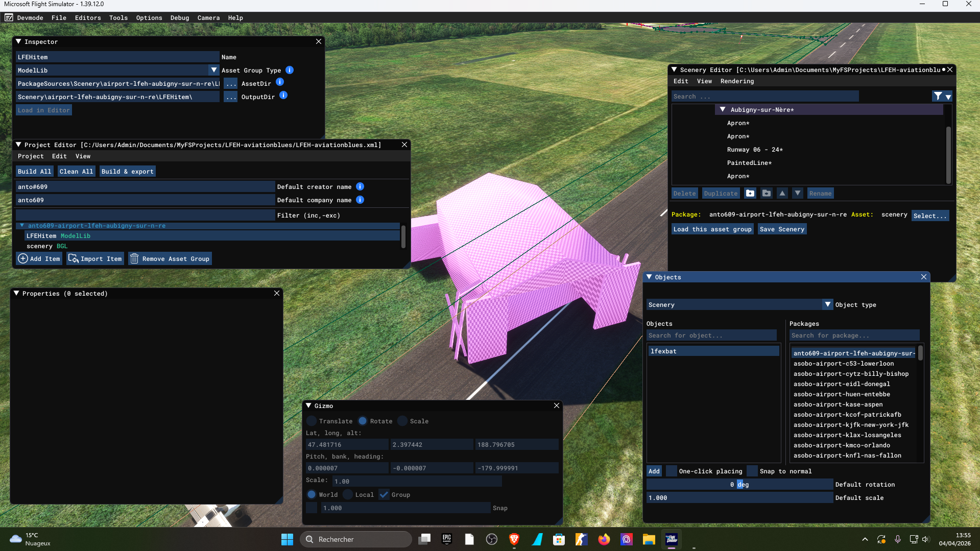This screenshot has width=980, height=551.
Task: Click the Default rotation degree slider
Action: [739, 485]
